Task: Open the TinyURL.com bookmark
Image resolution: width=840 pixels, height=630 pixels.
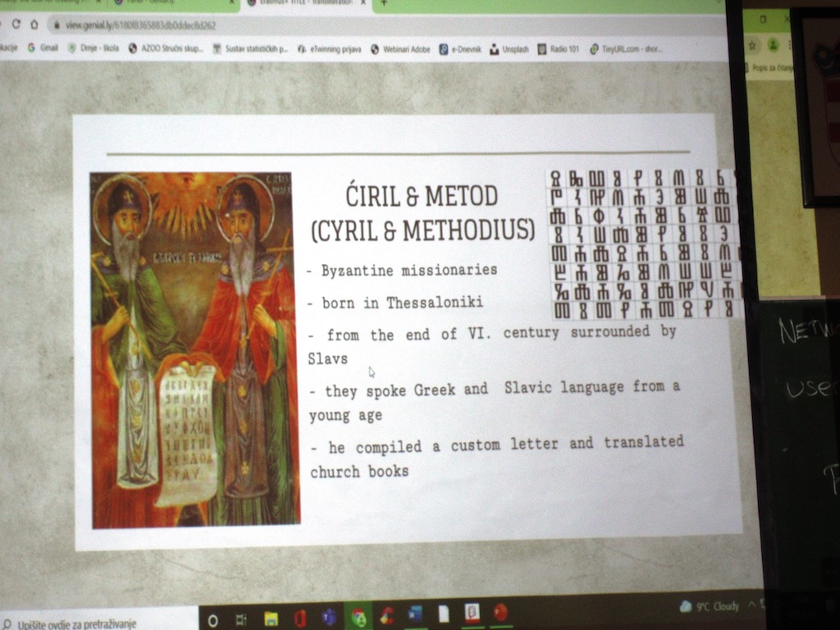Action: coord(626,49)
